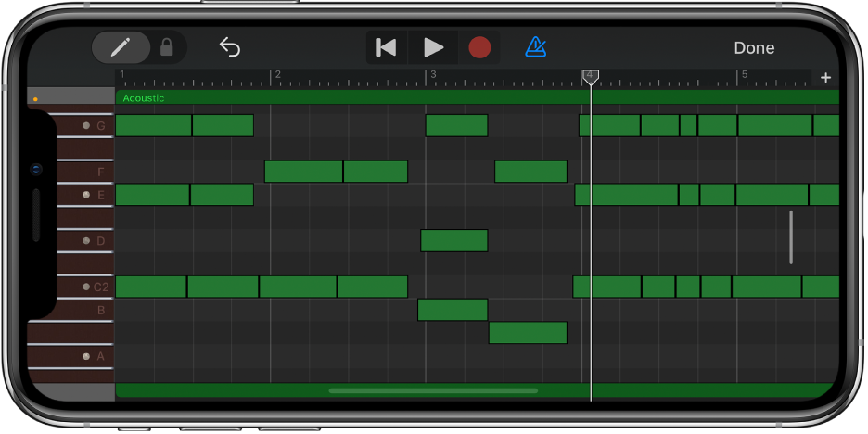Image resolution: width=868 pixels, height=434 pixels.
Task: Start recording with red Record button
Action: [479, 47]
